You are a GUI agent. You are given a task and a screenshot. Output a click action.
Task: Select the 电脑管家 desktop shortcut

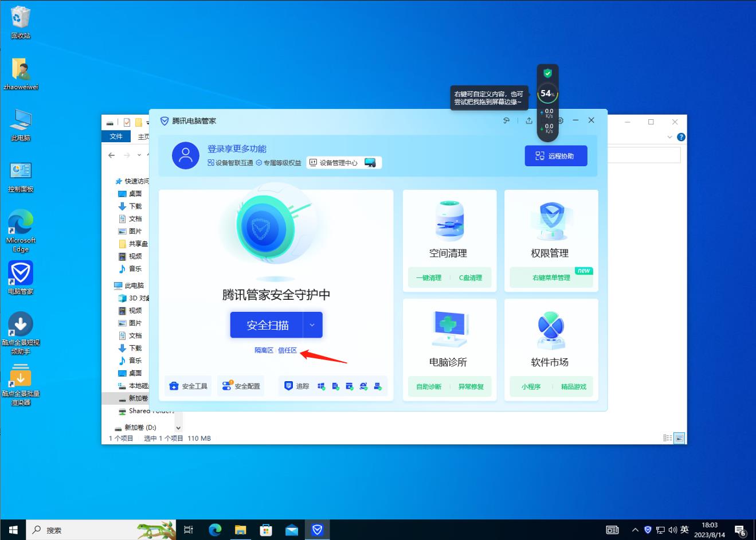[x=21, y=278]
